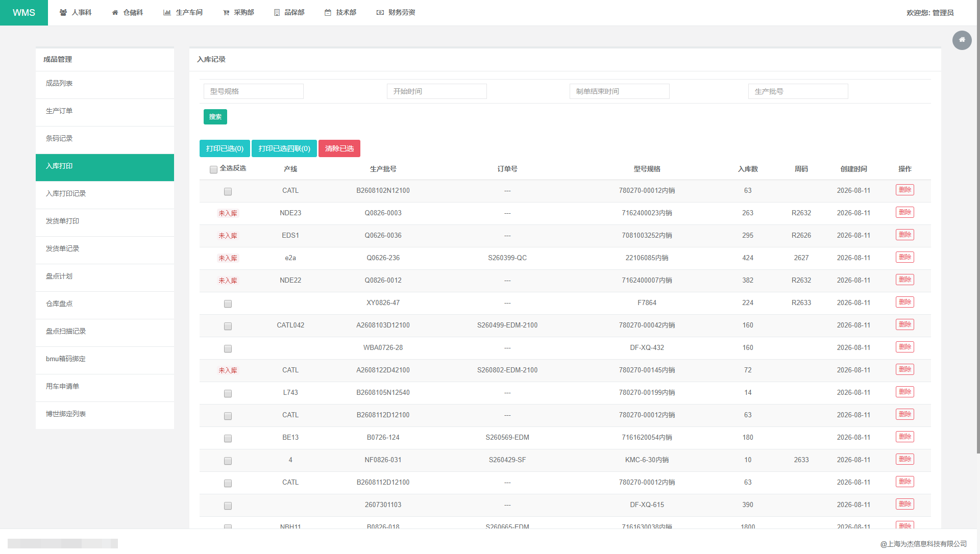
Task: Check the row for batch A2608103D12100
Action: [x=228, y=326]
